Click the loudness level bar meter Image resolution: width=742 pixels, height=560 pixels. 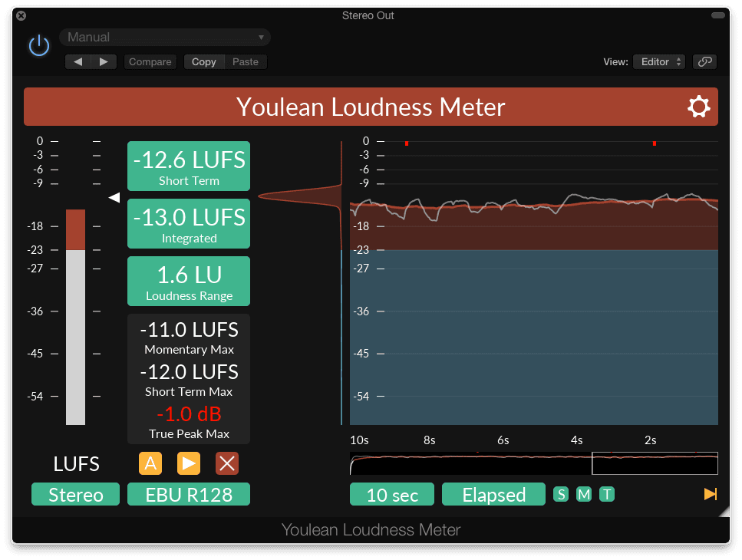click(x=75, y=317)
